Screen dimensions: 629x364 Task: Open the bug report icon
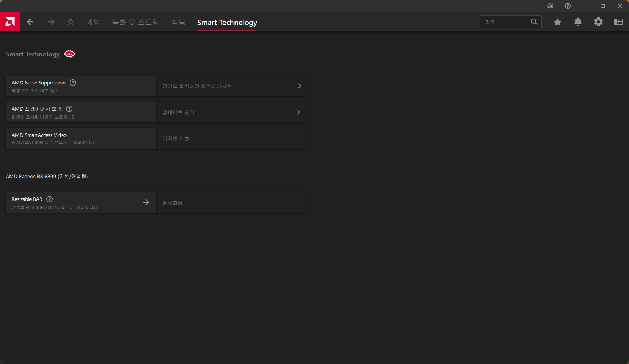tap(550, 6)
